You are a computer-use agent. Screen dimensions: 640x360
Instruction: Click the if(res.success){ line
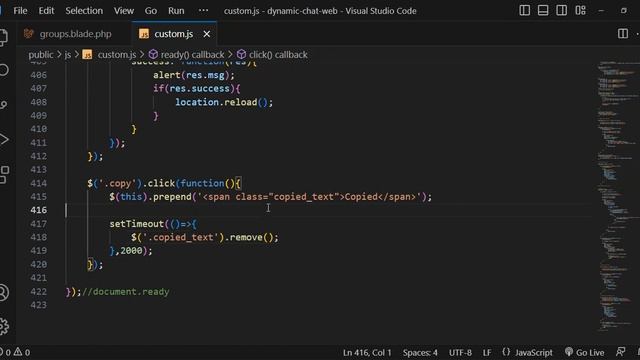tap(197, 89)
